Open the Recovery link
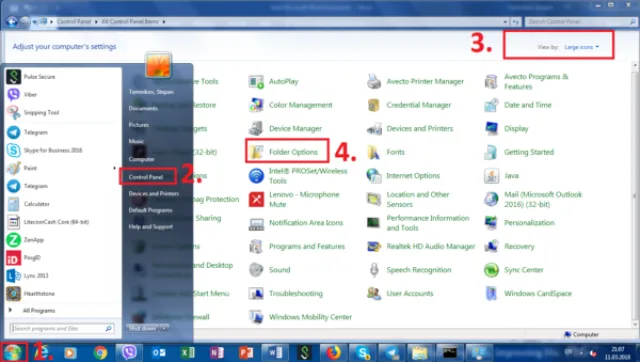The image size is (640, 362). (x=519, y=247)
